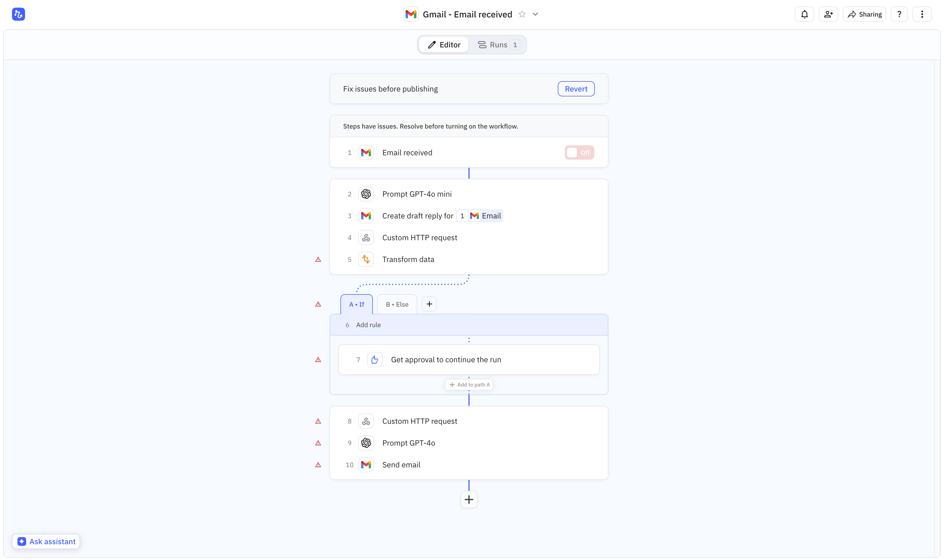944x560 pixels.
Task: Click warning icon beside step 8 HTTP request
Action: click(318, 421)
